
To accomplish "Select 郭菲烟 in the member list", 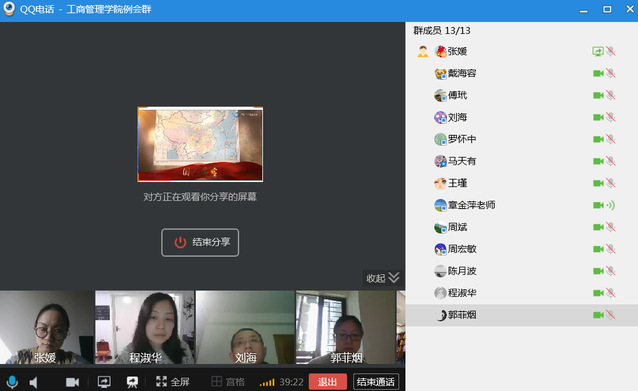I will tap(522, 315).
